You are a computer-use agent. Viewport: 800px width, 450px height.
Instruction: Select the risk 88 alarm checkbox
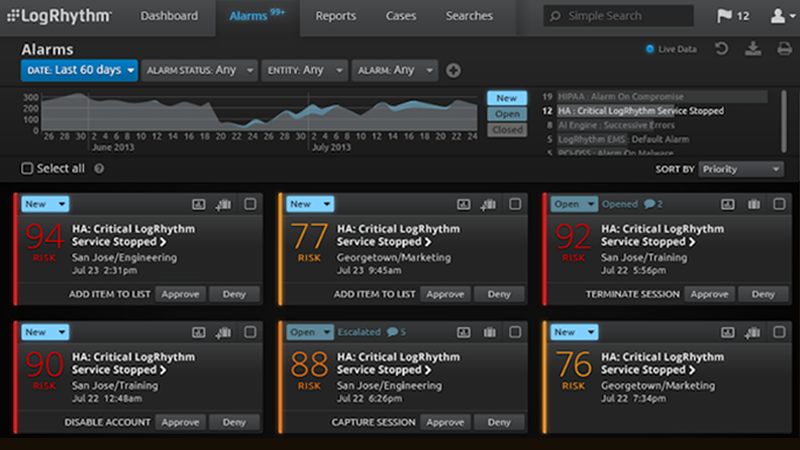pyautogui.click(x=515, y=332)
